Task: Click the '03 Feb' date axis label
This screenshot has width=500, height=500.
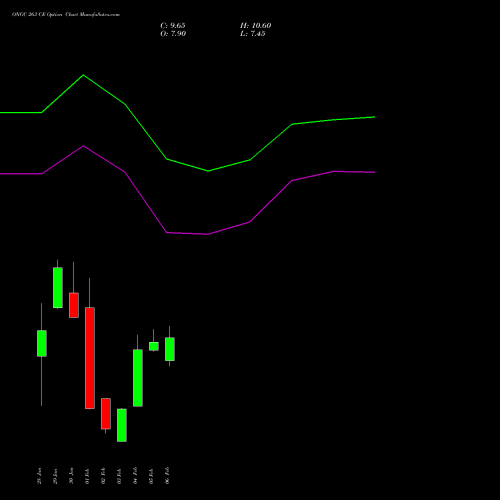Action: pos(119,476)
